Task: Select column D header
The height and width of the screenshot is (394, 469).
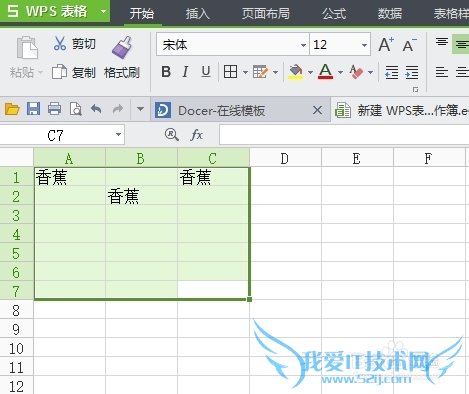Action: click(x=285, y=158)
